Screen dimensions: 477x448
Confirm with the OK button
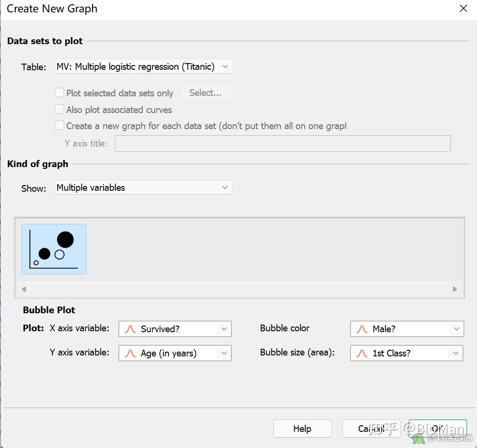point(438,429)
